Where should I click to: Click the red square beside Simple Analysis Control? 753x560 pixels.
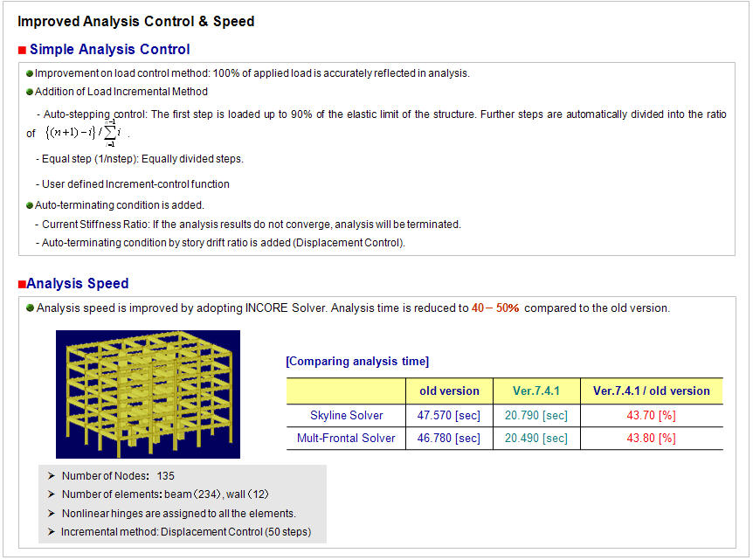click(23, 51)
